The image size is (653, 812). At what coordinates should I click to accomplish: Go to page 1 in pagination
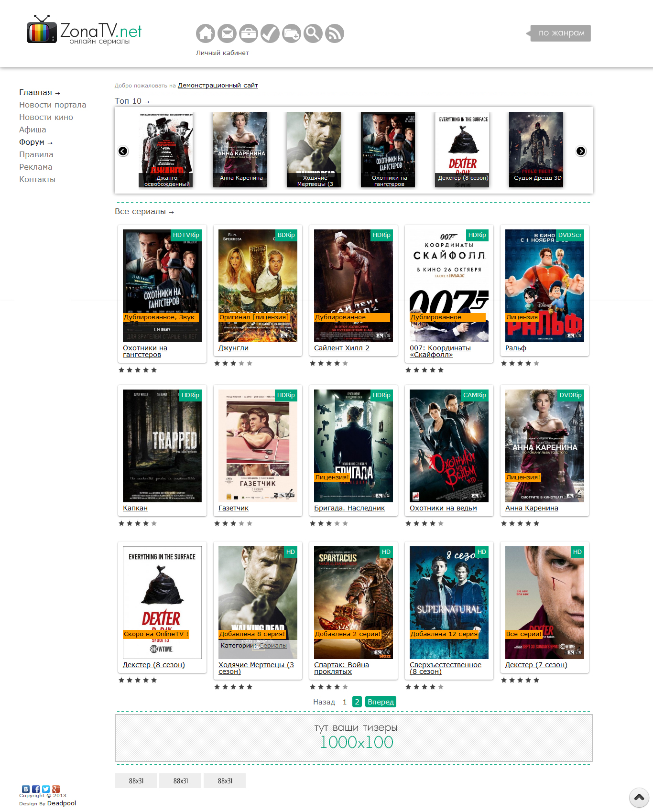(x=345, y=702)
